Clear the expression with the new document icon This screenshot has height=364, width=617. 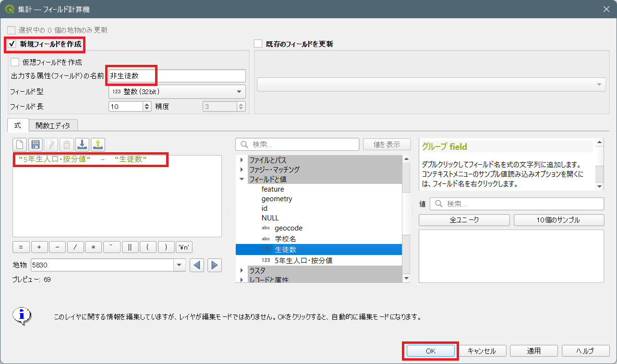pyautogui.click(x=20, y=145)
